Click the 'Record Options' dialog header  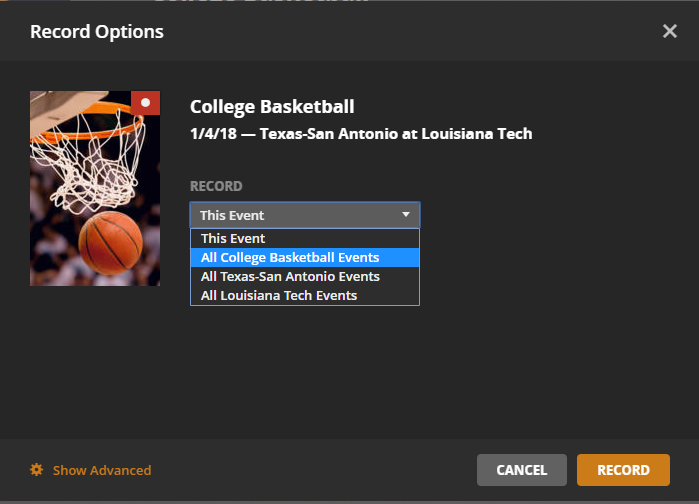click(x=97, y=32)
